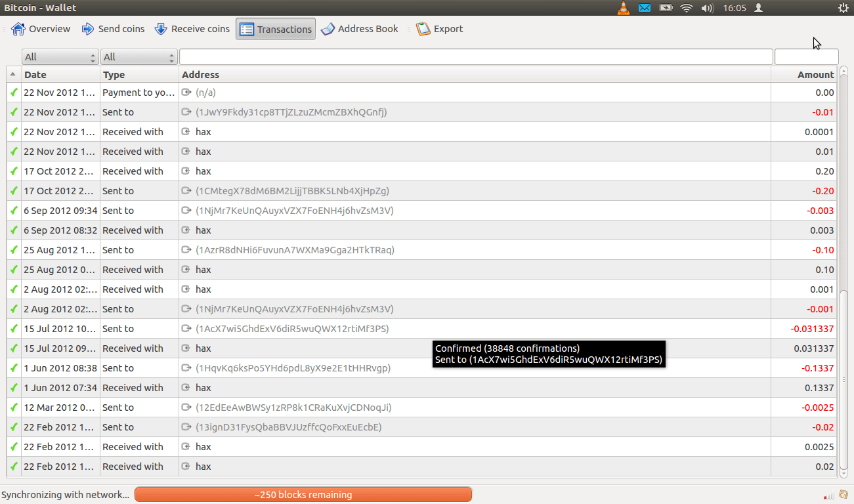854x504 pixels.
Task: Click the network connections signal icon
Action: tap(830, 495)
